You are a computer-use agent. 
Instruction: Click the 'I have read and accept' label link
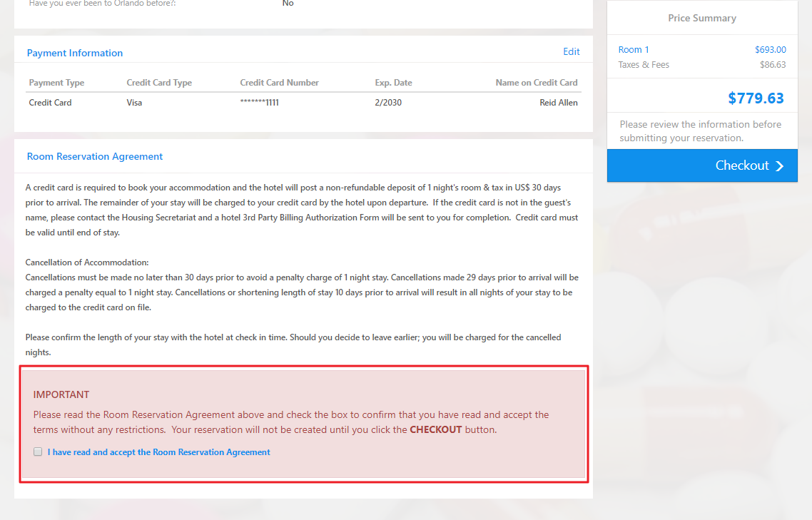click(158, 452)
